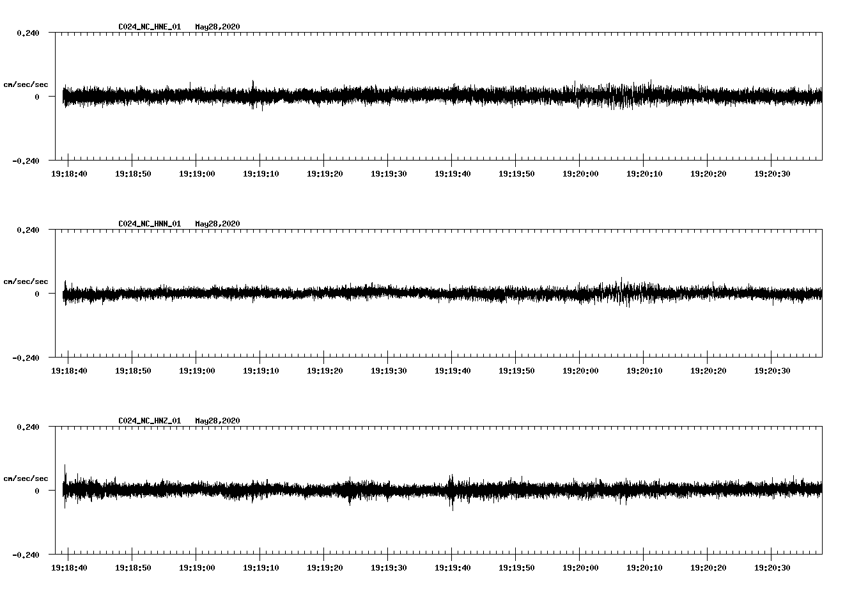868x591 pixels.
Task: Click the 19:20:30 time label under HNE plot
Action: click(x=772, y=173)
